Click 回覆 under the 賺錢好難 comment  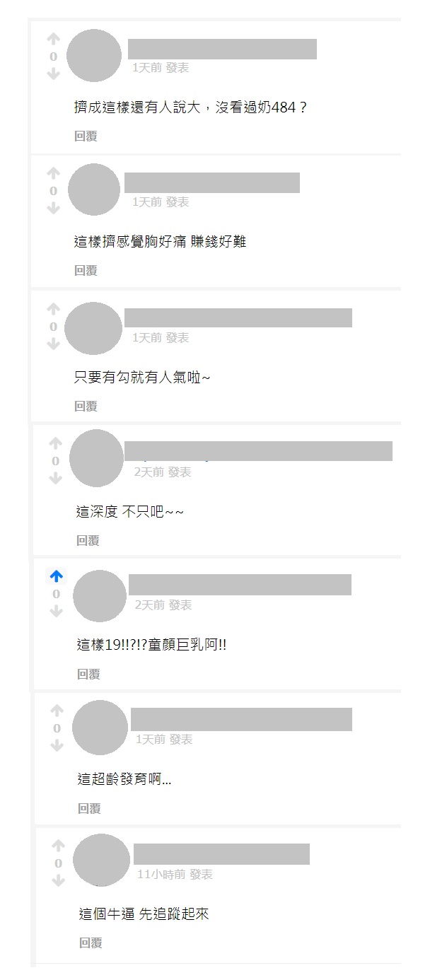tap(86, 270)
